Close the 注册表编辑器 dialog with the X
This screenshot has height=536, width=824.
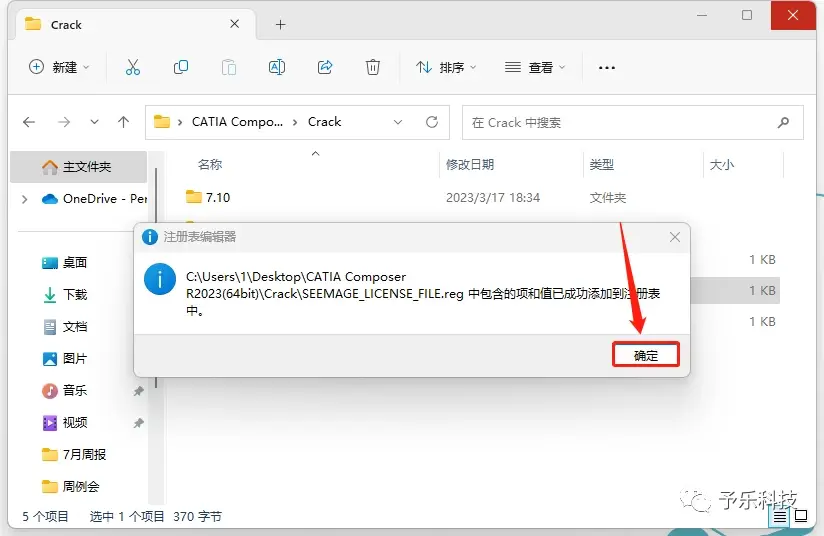(x=675, y=237)
